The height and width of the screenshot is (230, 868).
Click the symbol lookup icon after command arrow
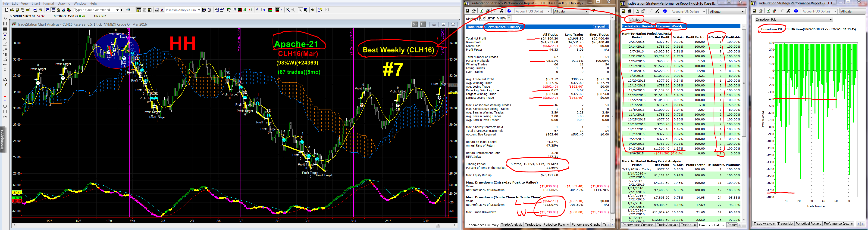click(x=128, y=10)
